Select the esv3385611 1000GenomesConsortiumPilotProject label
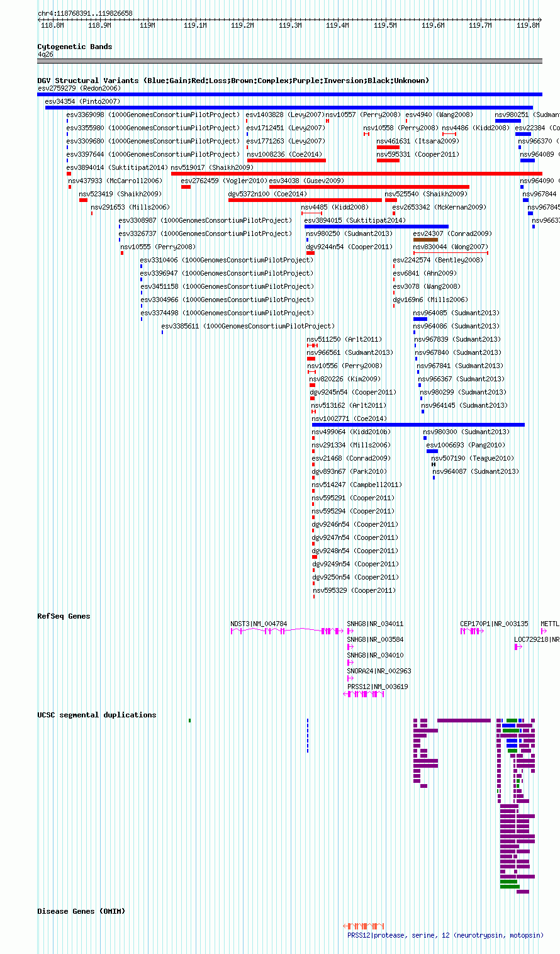 pyautogui.click(x=248, y=326)
